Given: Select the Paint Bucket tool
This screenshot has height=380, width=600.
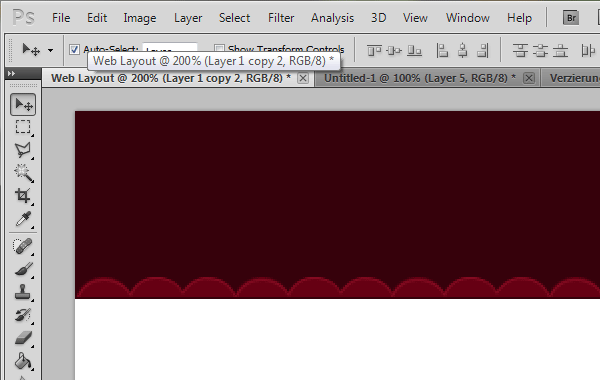Looking at the screenshot, I should (23, 361).
